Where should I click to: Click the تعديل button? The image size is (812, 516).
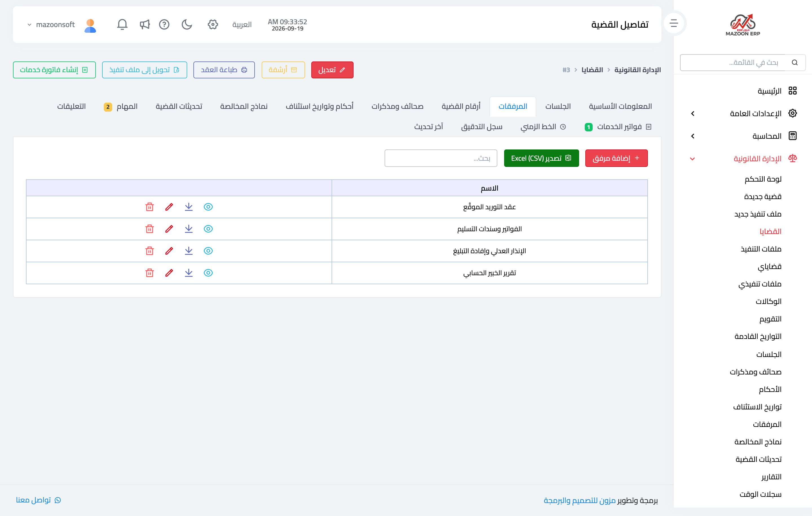[332, 70]
